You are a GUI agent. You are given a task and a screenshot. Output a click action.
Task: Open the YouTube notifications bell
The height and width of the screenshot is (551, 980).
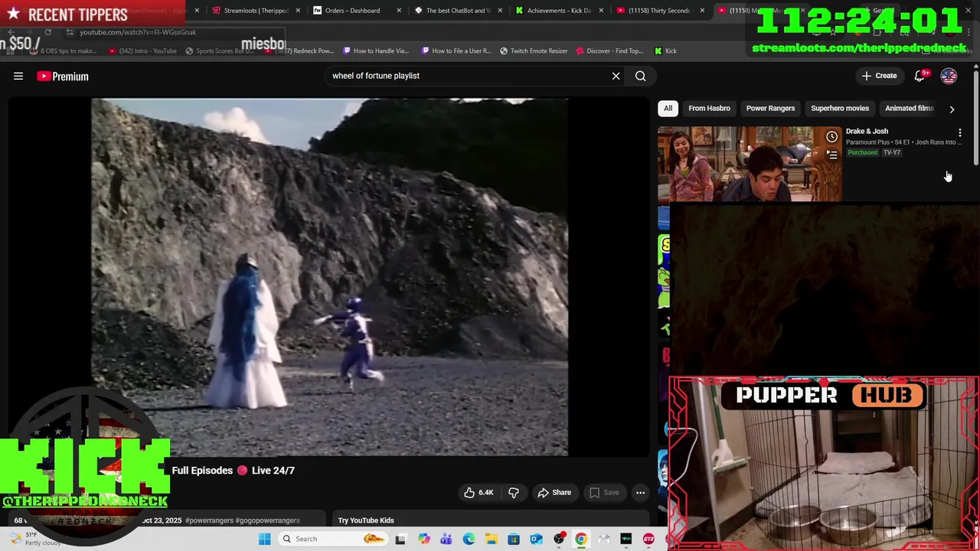920,76
